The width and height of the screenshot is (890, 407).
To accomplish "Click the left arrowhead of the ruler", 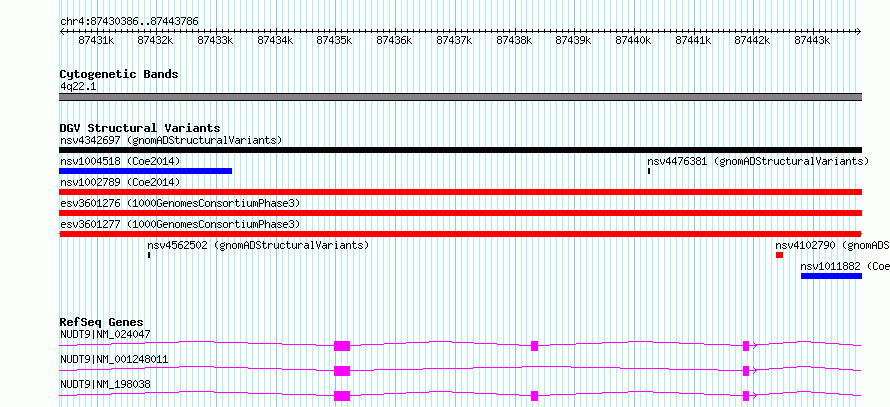I will click(x=62, y=31).
